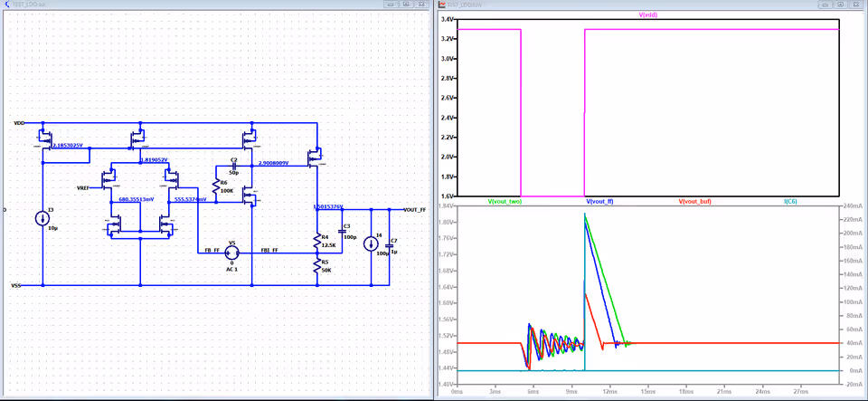
Task: Click the waveform window title icon
Action: click(x=442, y=5)
